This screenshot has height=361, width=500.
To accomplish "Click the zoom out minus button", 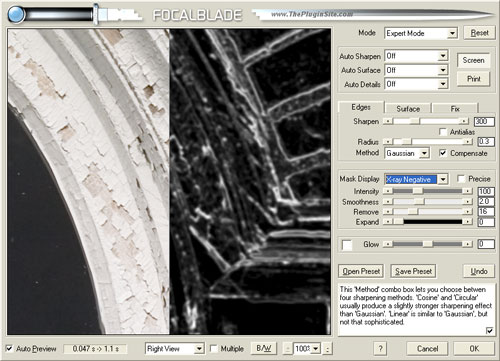I will click(287, 349).
